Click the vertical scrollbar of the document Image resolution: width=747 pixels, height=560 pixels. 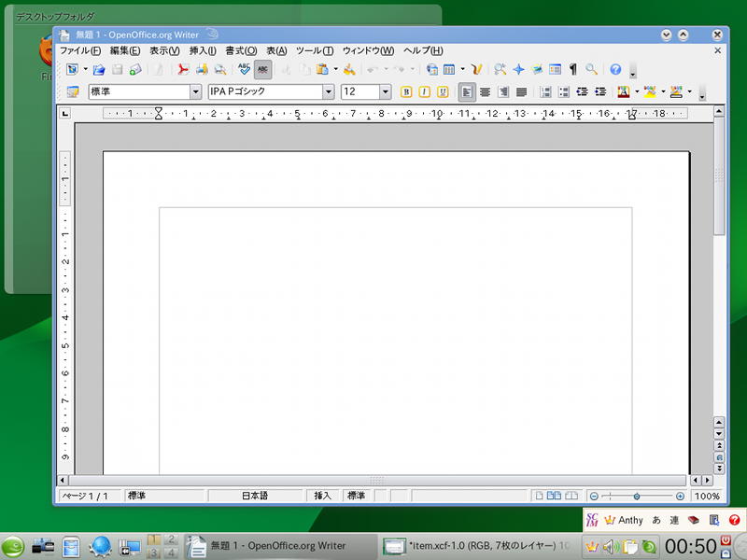coord(719,280)
